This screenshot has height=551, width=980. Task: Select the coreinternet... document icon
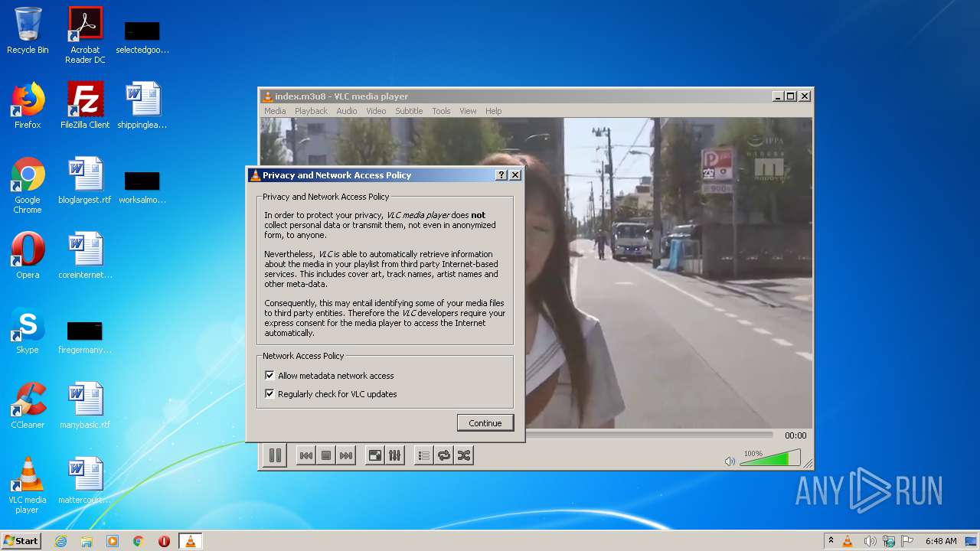[x=85, y=256]
